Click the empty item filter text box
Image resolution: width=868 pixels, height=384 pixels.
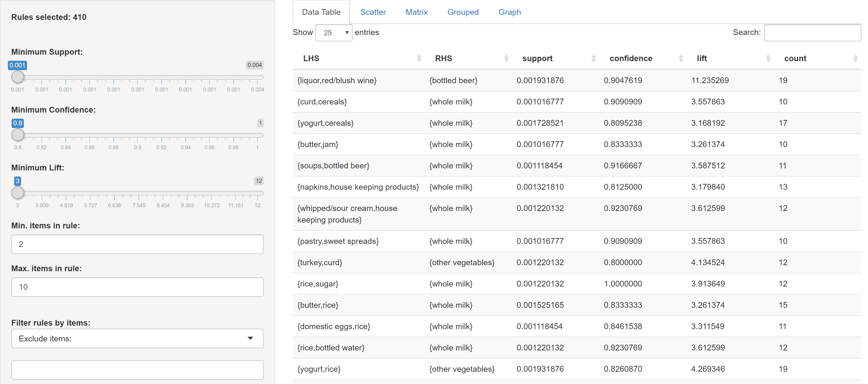[x=138, y=370]
